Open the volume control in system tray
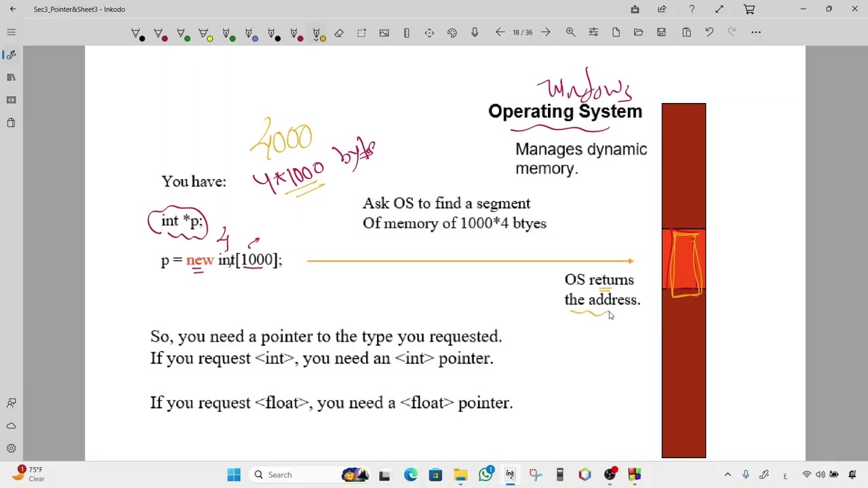Image resolution: width=868 pixels, height=488 pixels. pos(821,475)
